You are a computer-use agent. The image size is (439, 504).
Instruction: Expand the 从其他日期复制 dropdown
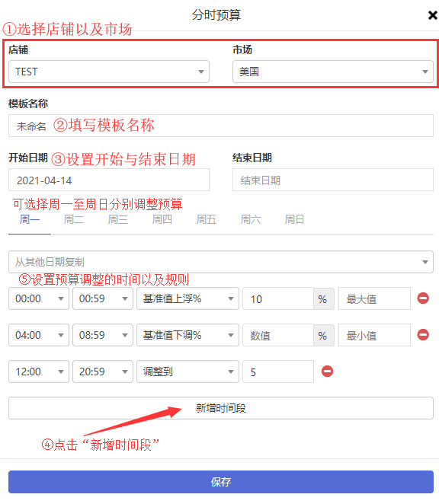pyautogui.click(x=221, y=262)
